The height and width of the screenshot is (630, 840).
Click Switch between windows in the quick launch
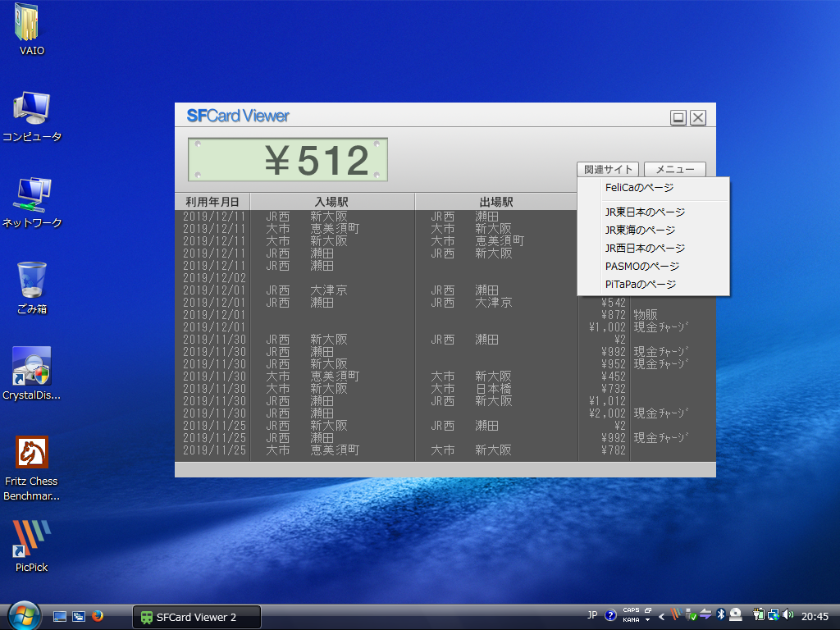(x=79, y=617)
